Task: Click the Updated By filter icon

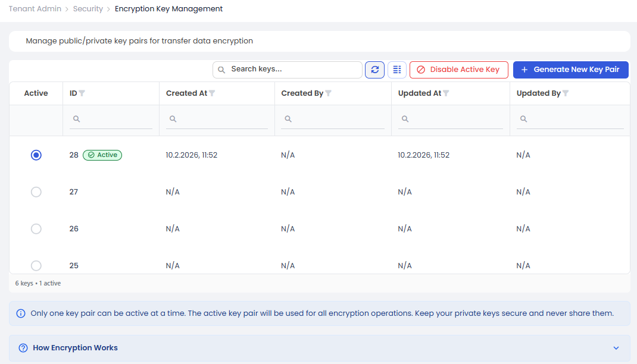Action: click(566, 93)
